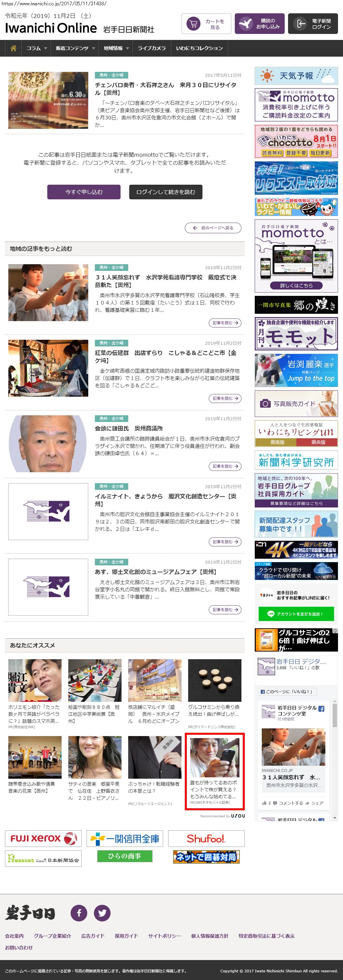Click the weather forecast sun banner
Image resolution: width=343 pixels, height=980 pixels.
tap(296, 76)
